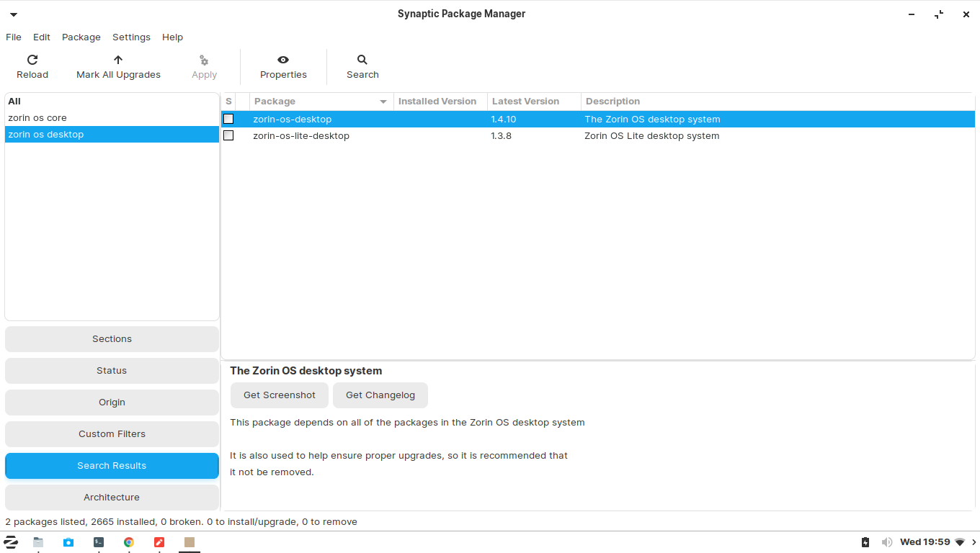Open Properties with the eye icon
Viewport: 980px width, 553px height.
click(x=283, y=60)
